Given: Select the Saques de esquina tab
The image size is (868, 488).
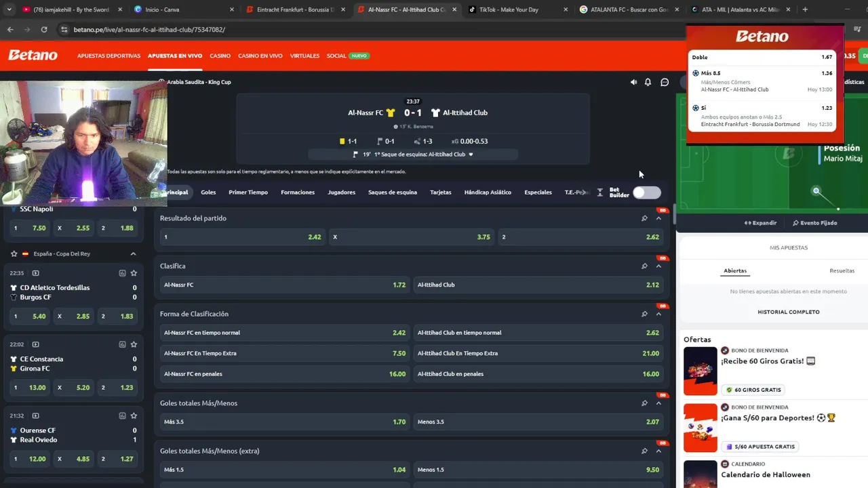Looking at the screenshot, I should pyautogui.click(x=393, y=192).
